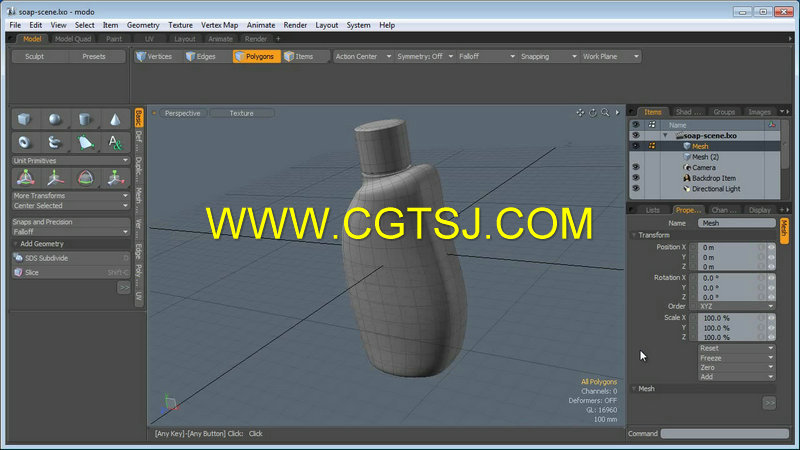
Task: Click the Slice tool icon
Action: tap(18, 272)
